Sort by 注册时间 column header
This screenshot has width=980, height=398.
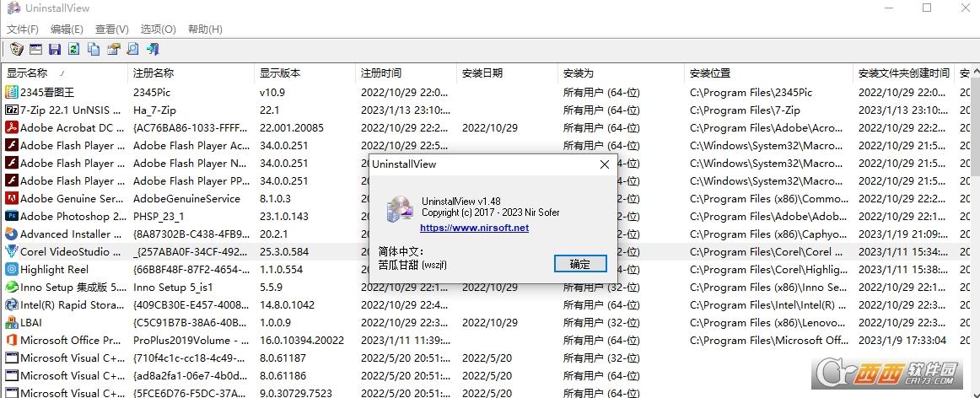(x=407, y=73)
